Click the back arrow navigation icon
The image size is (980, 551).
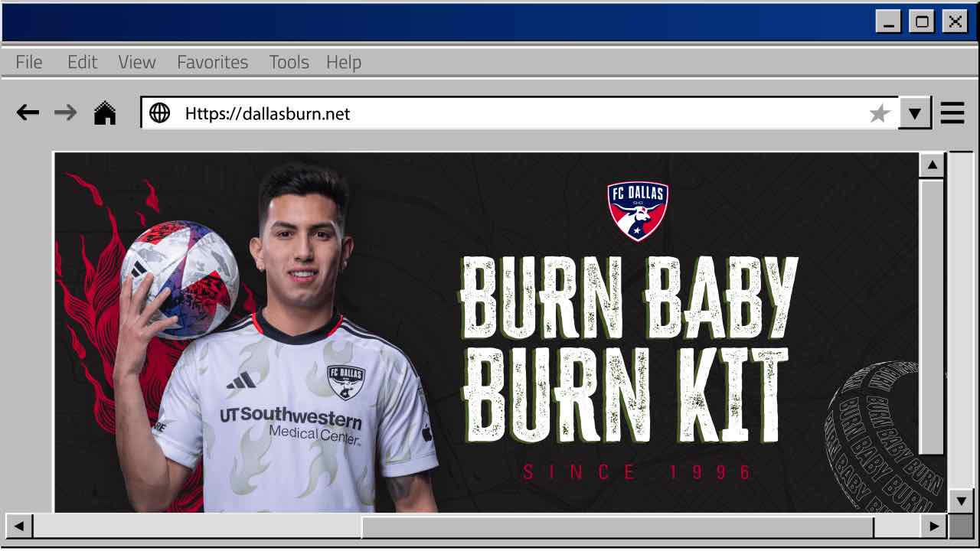[x=28, y=113]
